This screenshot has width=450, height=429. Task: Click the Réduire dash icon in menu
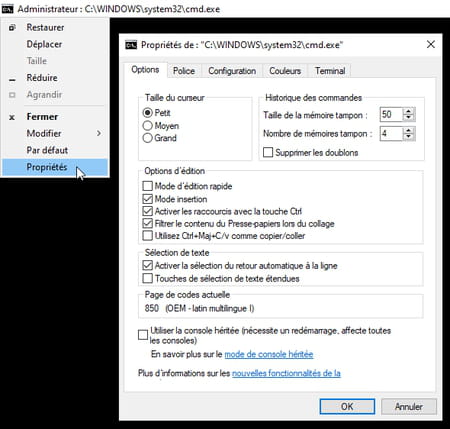[12, 80]
